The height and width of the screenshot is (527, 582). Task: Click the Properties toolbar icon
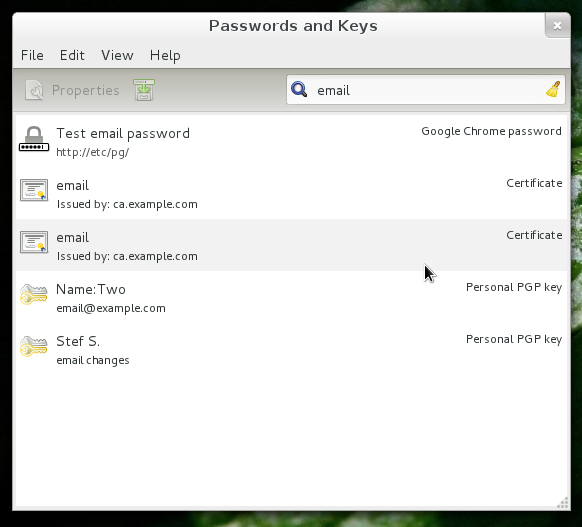(x=34, y=90)
